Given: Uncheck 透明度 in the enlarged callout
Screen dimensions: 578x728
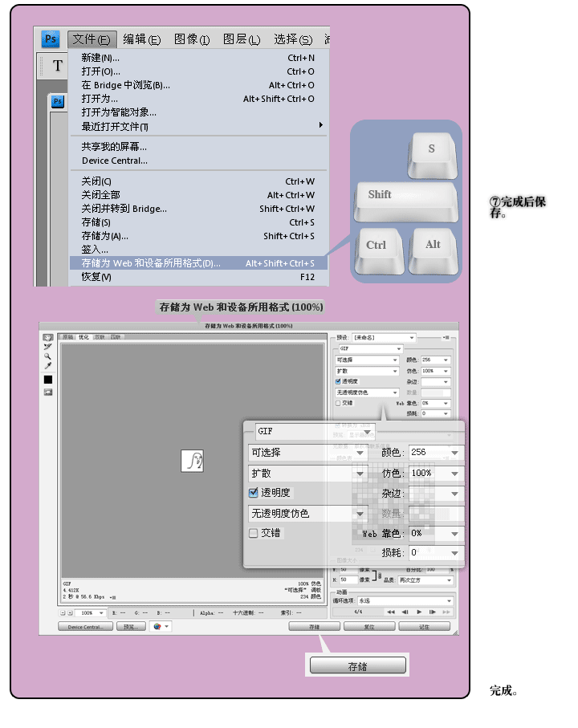Looking at the screenshot, I should 254,493.
